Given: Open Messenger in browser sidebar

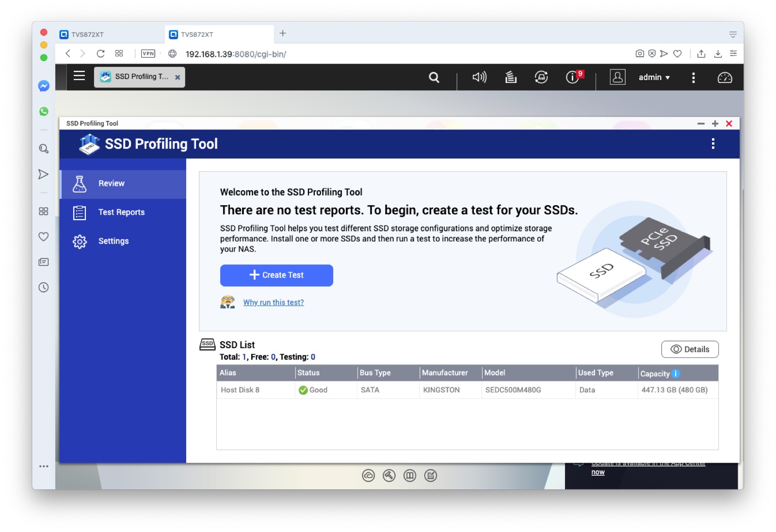Looking at the screenshot, I should (x=44, y=86).
